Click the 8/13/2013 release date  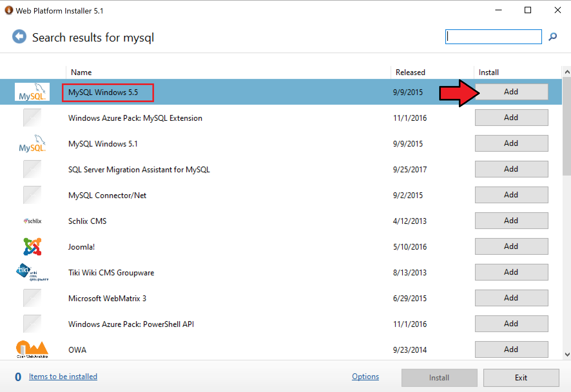coord(410,273)
